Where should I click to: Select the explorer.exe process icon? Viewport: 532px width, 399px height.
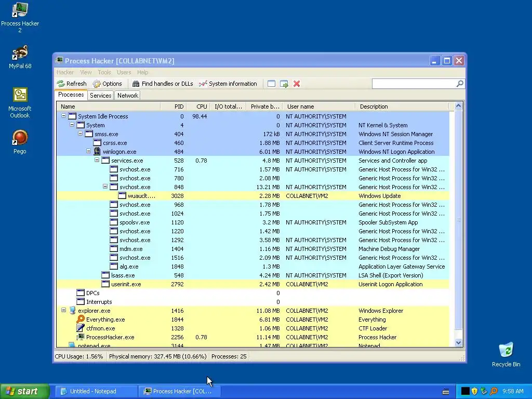point(72,311)
